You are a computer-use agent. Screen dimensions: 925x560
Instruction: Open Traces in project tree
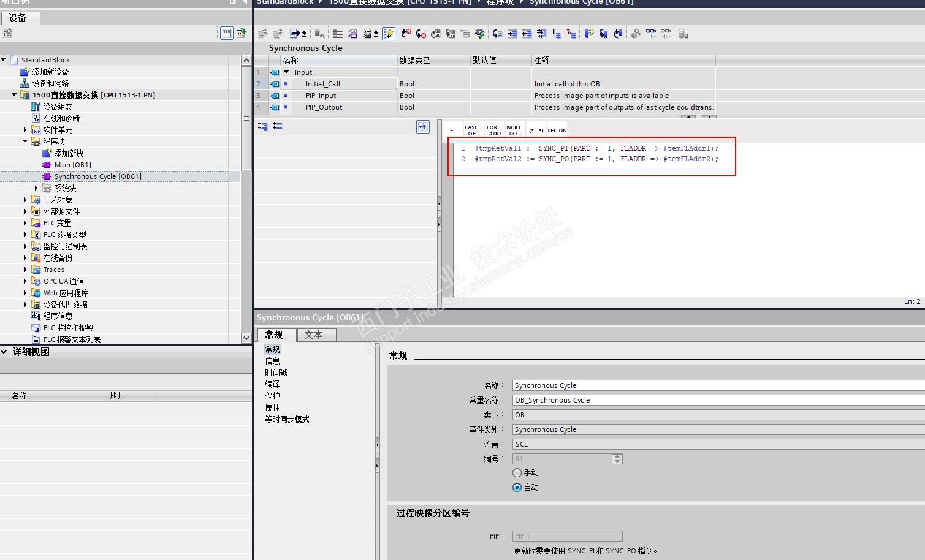[x=54, y=270]
